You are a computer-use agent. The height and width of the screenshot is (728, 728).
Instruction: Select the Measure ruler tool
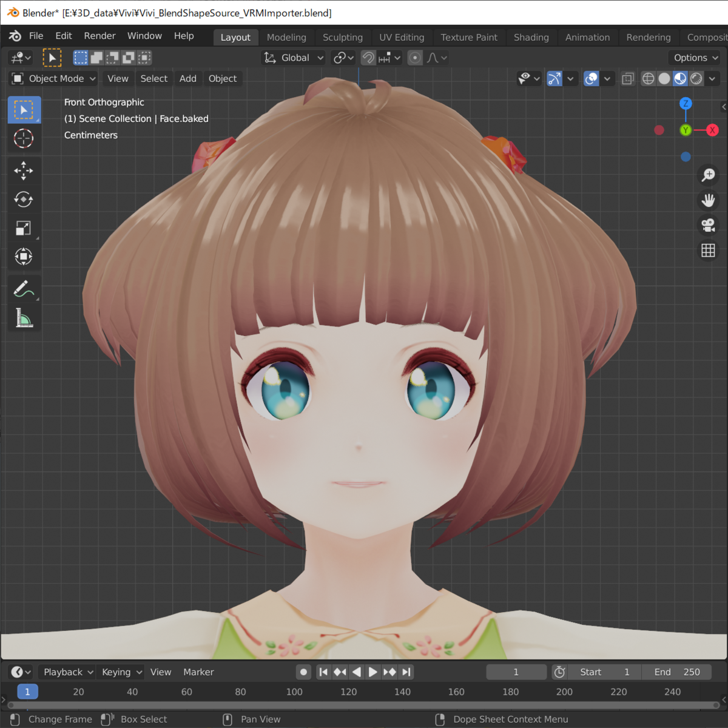coord(24,318)
